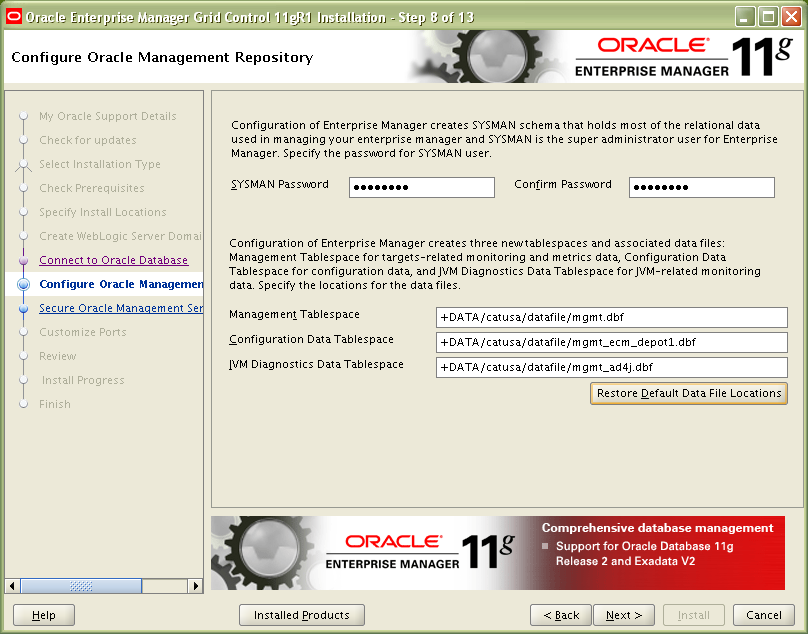Restore Default Data File Locations

[x=688, y=393]
